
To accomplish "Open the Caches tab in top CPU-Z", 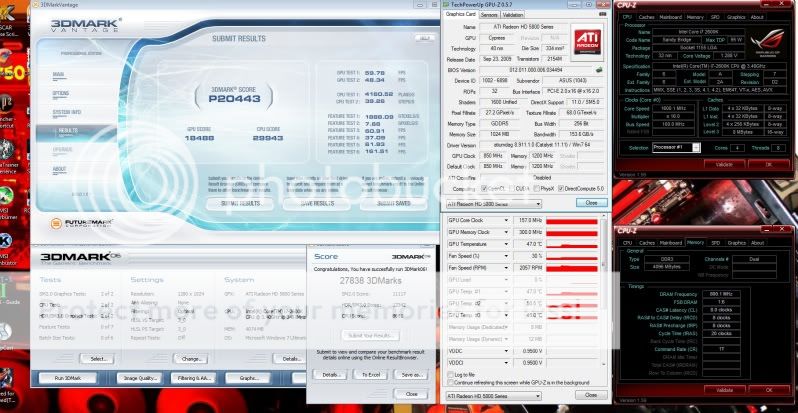I will tap(646, 17).
